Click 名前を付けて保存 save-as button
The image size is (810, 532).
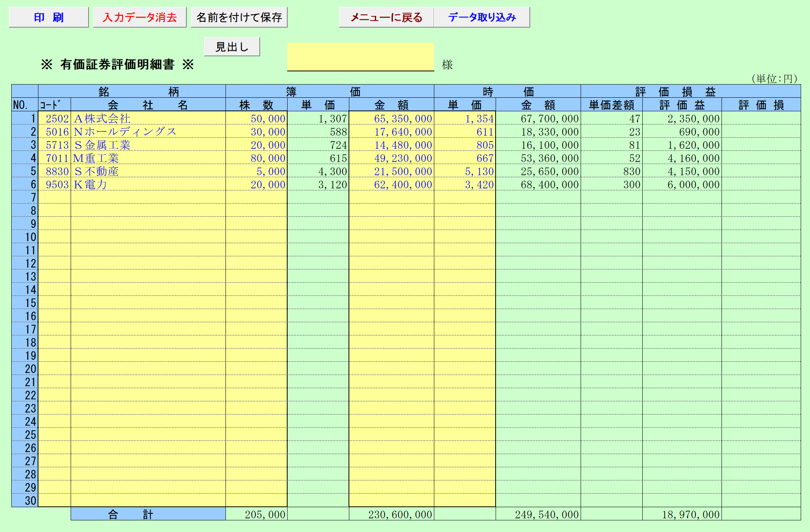pyautogui.click(x=239, y=17)
